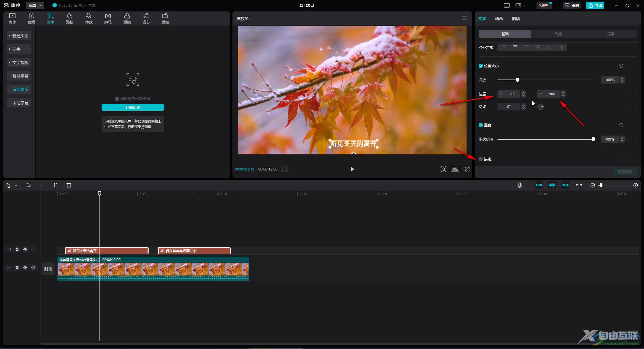Click the undo arrow in timeline toolbar
644x349 pixels.
click(29, 185)
